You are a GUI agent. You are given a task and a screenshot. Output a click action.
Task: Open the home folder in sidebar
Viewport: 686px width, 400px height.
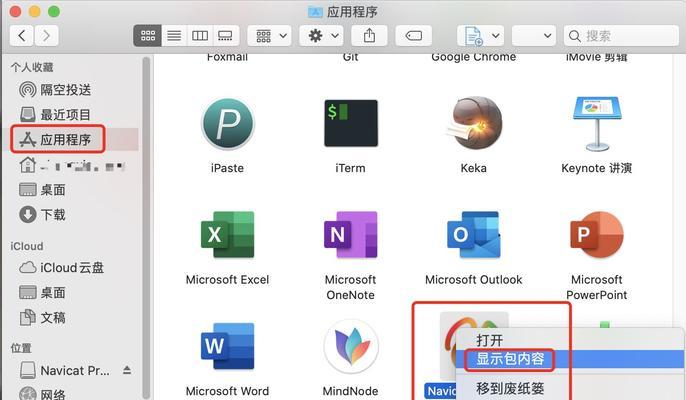coord(72,165)
